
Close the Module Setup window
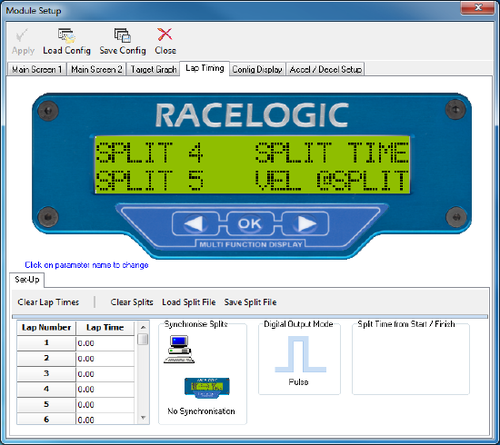(478, 7)
